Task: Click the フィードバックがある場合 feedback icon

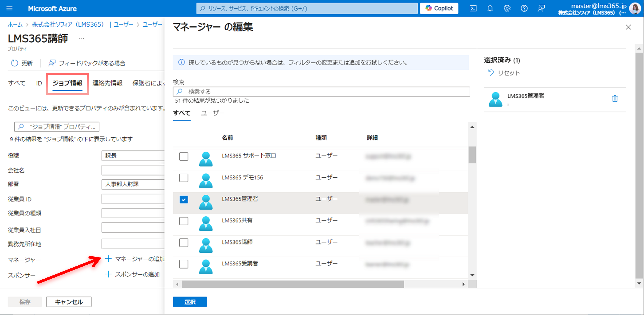Action: click(x=52, y=63)
